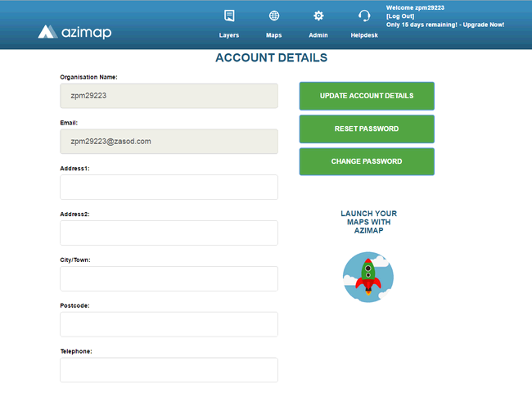Click the azimap logo
The height and width of the screenshot is (402, 532).
74,33
